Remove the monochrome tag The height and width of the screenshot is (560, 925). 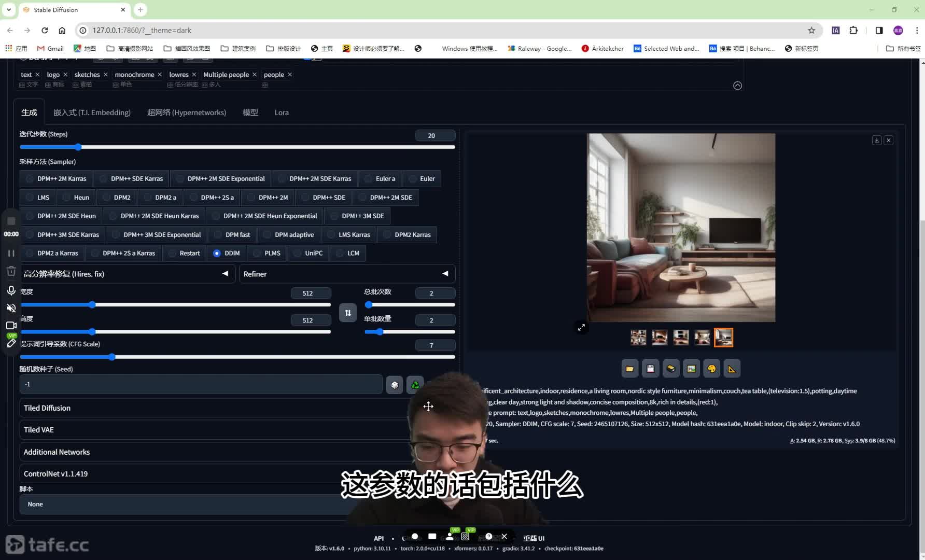(x=160, y=75)
